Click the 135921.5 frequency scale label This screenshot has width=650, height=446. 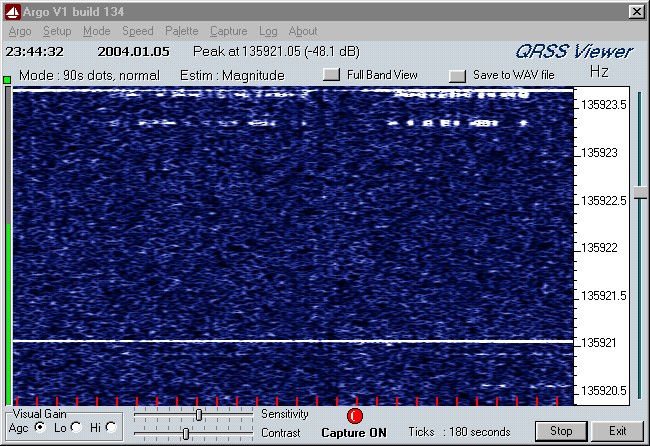click(x=604, y=296)
